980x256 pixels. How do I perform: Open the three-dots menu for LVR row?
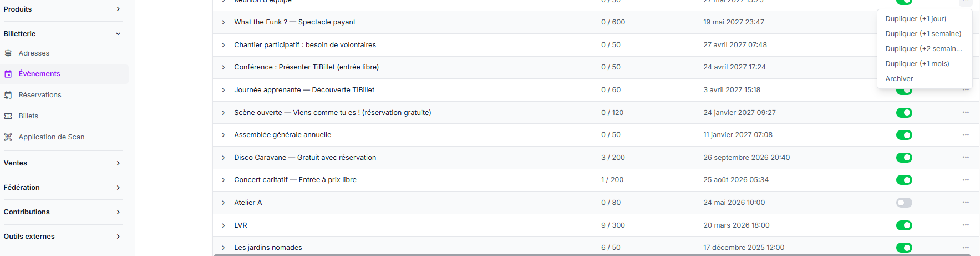click(966, 225)
